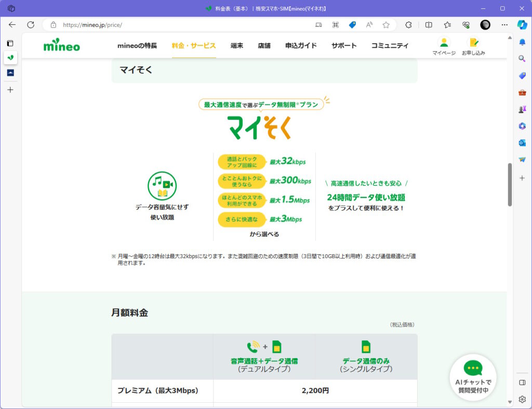Click the 最大1.5Mbps speed option text
This screenshot has height=409, width=532.
290,200
